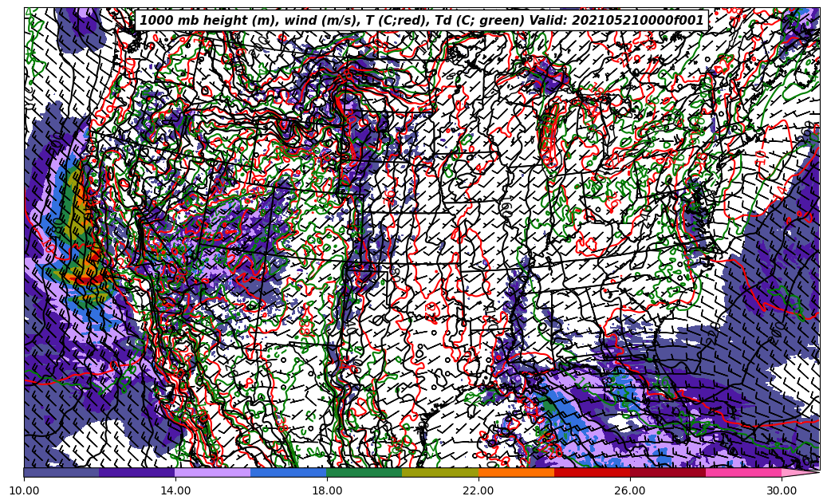827x504 pixels.
Task: Click the pink 28–30 colorbar segment
Action: 743,472
